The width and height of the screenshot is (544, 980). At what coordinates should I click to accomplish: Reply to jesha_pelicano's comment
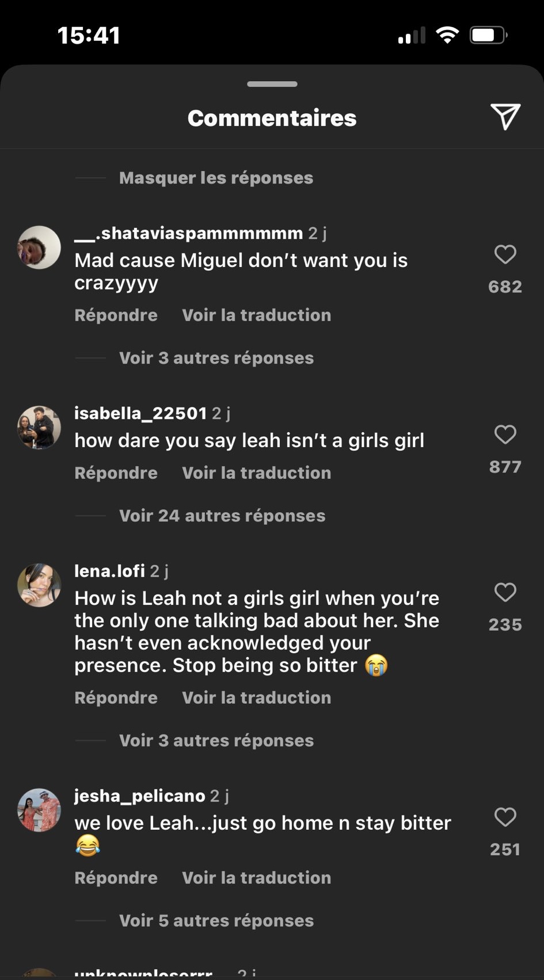point(116,878)
